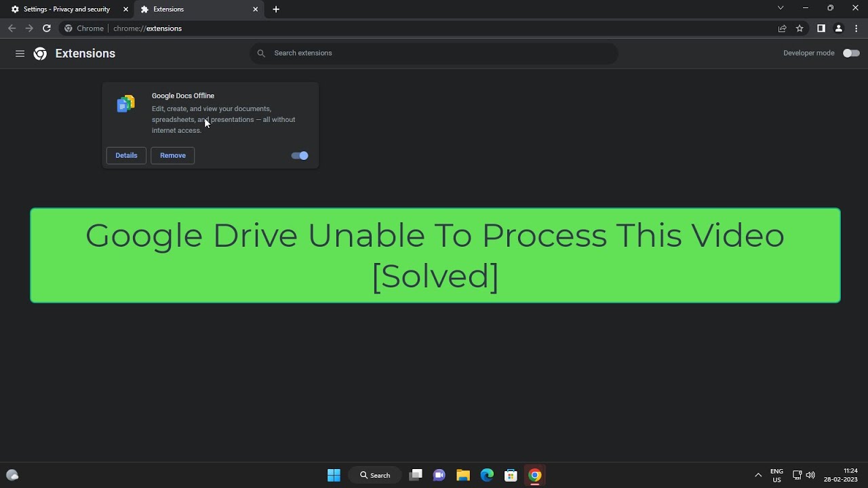Toggle Developer mode switch
This screenshot has width=868, height=488.
tap(851, 53)
